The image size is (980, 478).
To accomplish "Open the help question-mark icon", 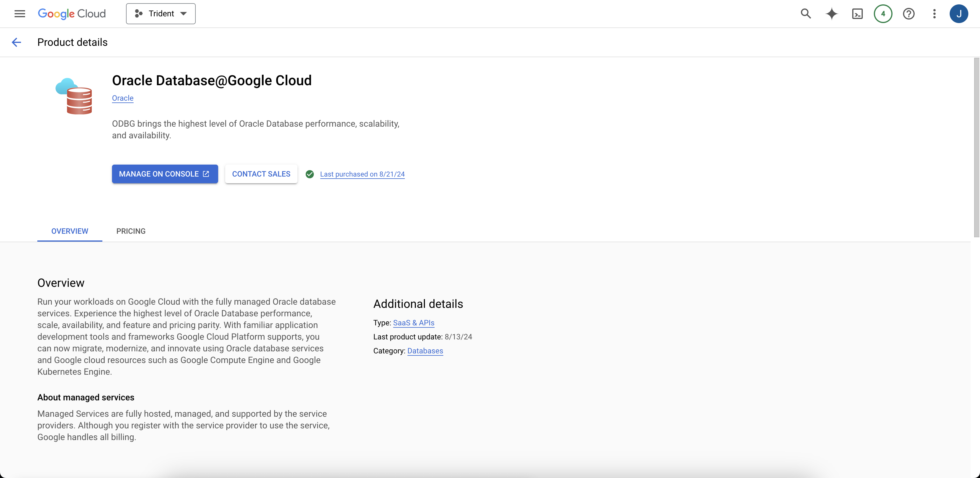I will coord(909,14).
